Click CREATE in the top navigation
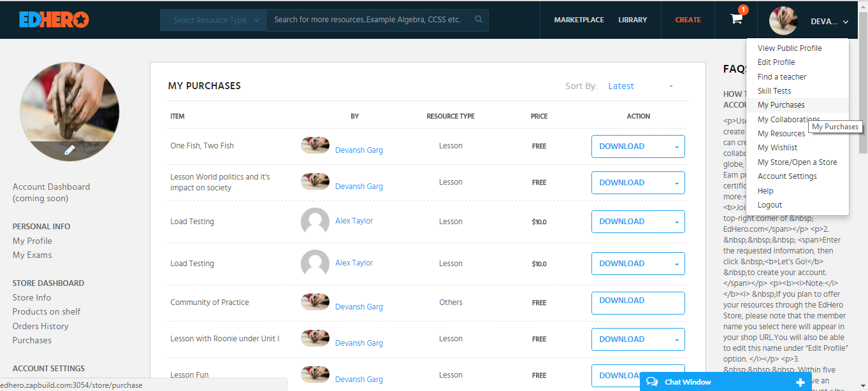 click(x=688, y=20)
